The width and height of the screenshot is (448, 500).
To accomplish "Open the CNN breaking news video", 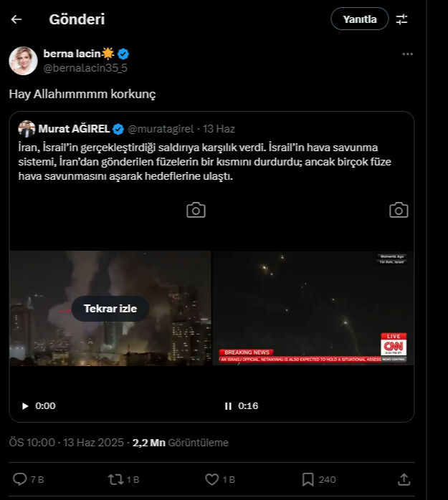I will pyautogui.click(x=313, y=308).
